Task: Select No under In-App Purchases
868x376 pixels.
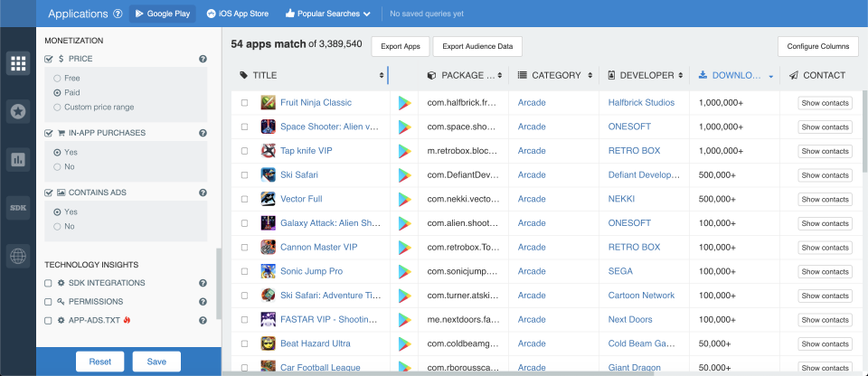Action: click(57, 166)
